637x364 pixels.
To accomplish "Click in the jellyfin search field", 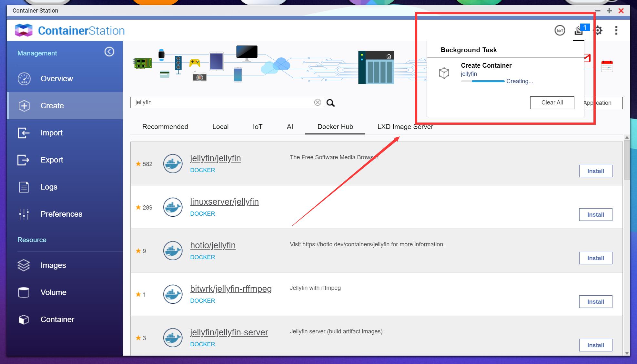I will coord(223,103).
